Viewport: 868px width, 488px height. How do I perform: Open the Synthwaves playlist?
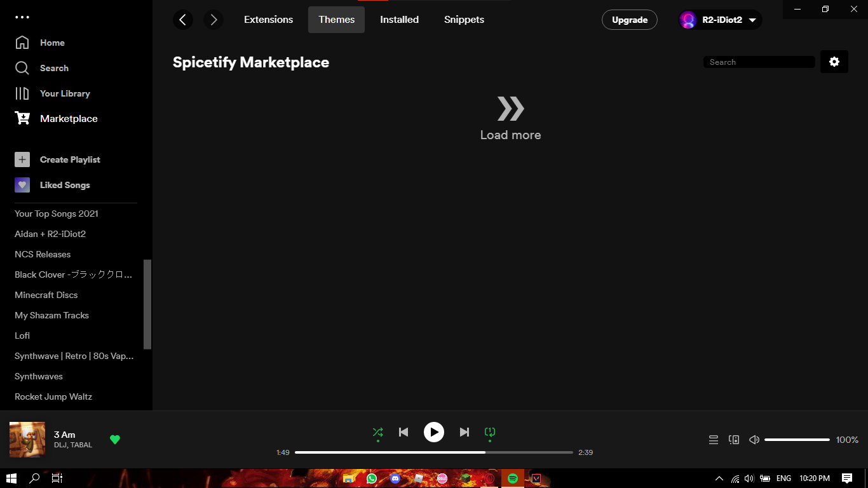39,376
